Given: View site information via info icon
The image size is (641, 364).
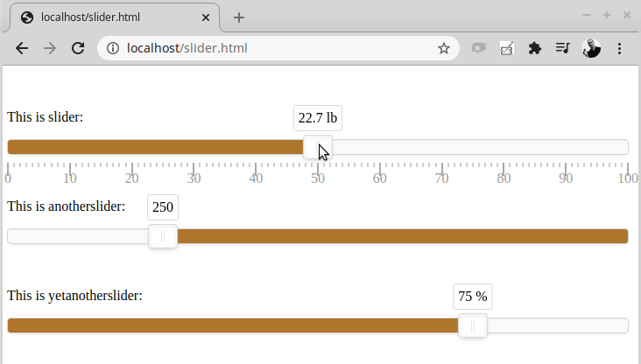Looking at the screenshot, I should click(x=113, y=48).
